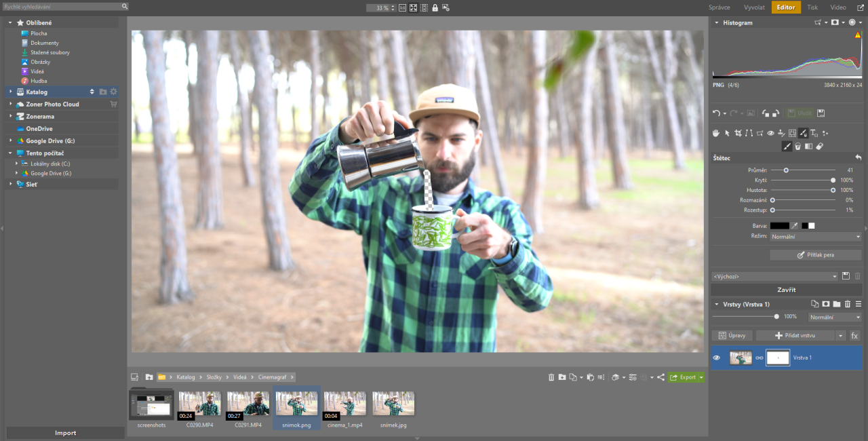Open the Správce tab
This screenshot has width=868, height=441.
[719, 7]
